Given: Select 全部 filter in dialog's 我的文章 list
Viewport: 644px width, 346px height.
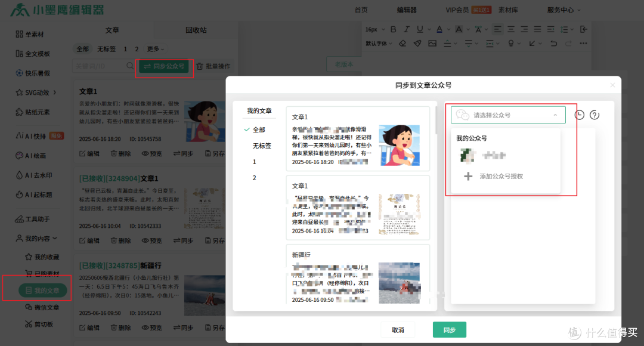Looking at the screenshot, I should pyautogui.click(x=259, y=130).
